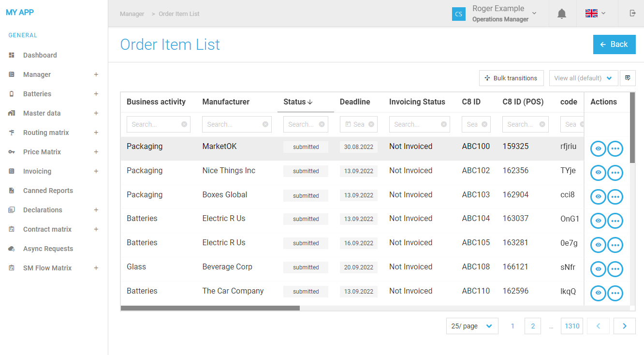Clear the Manufacturer search field icon
Screen dimensions: 644x355
click(265, 124)
